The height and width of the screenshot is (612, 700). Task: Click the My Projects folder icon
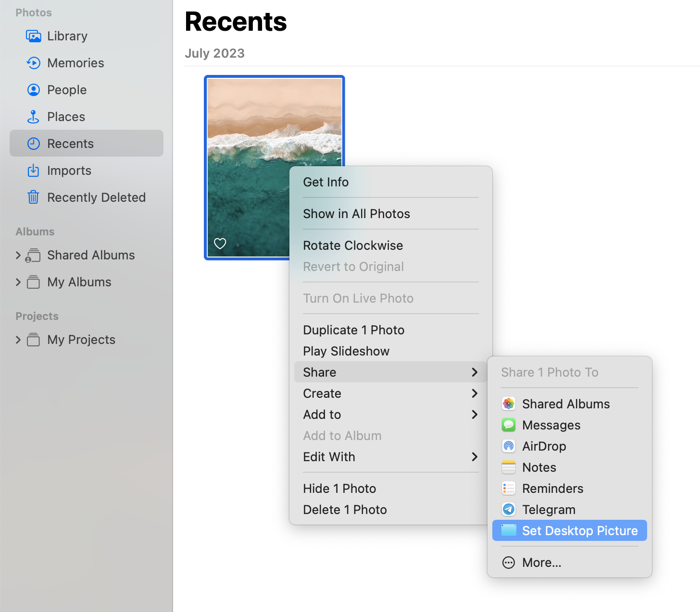point(33,340)
